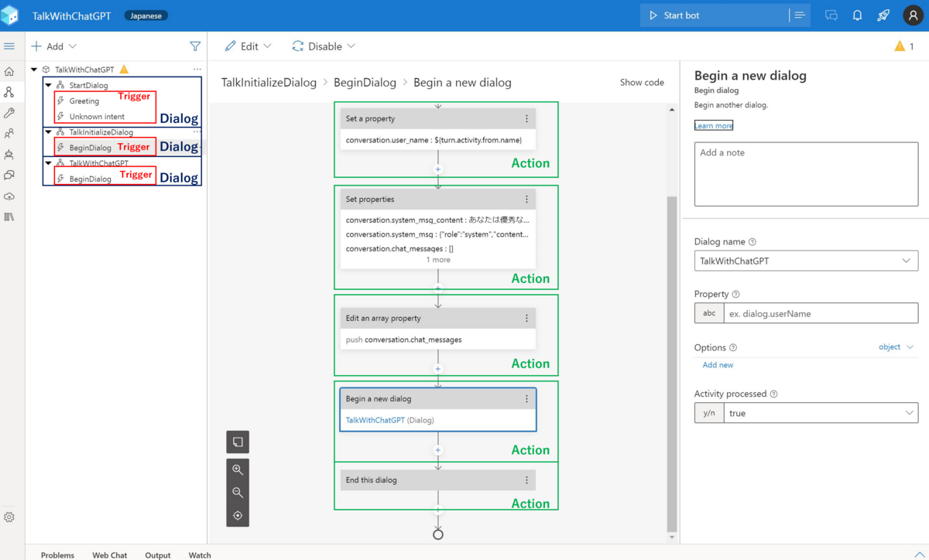Click Show code button
This screenshot has height=560, width=929.
642,83
